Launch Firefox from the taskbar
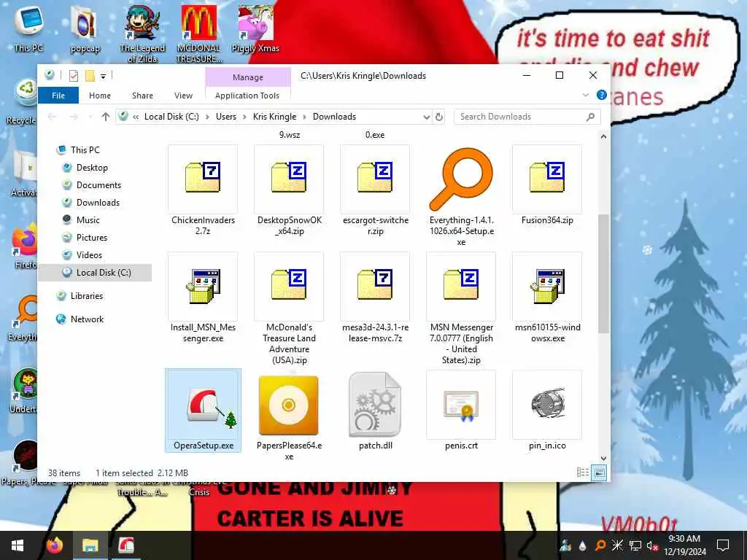 click(55, 545)
